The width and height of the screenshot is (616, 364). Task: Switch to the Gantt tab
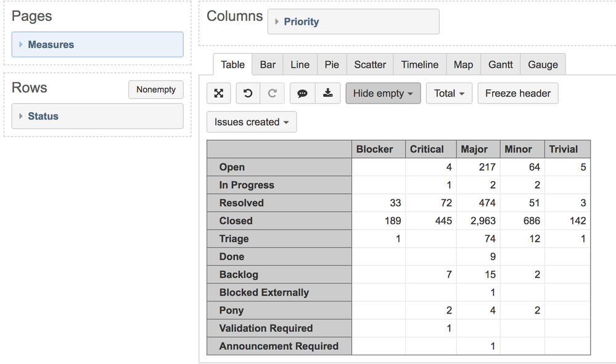501,65
